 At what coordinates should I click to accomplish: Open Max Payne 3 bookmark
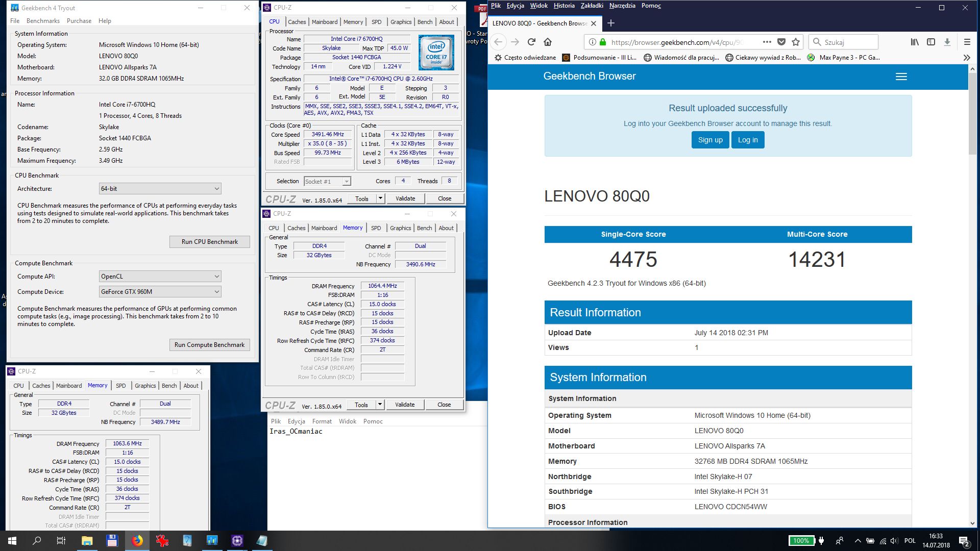tap(843, 58)
